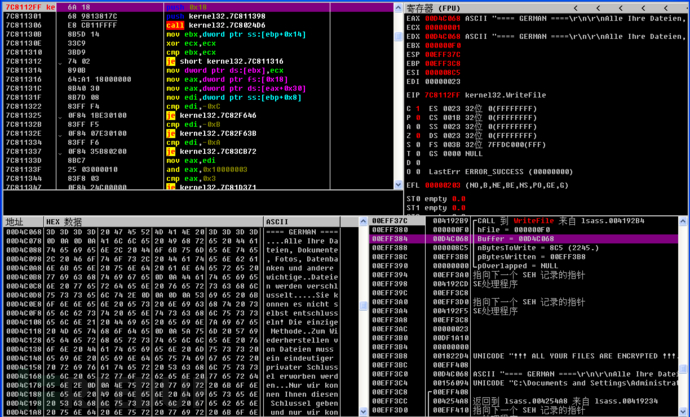Select the 'mov dword ptr ds:[ebx],ecx' line
The width and height of the screenshot is (690, 417).
(224, 70)
